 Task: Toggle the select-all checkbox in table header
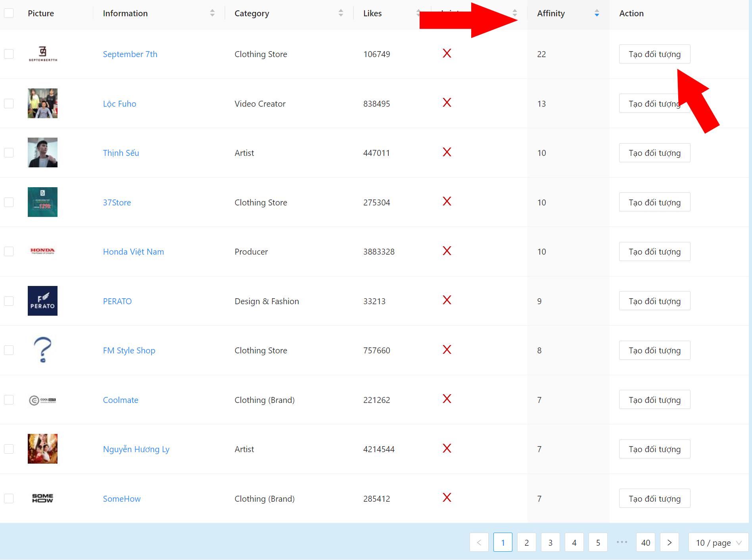pyautogui.click(x=9, y=13)
